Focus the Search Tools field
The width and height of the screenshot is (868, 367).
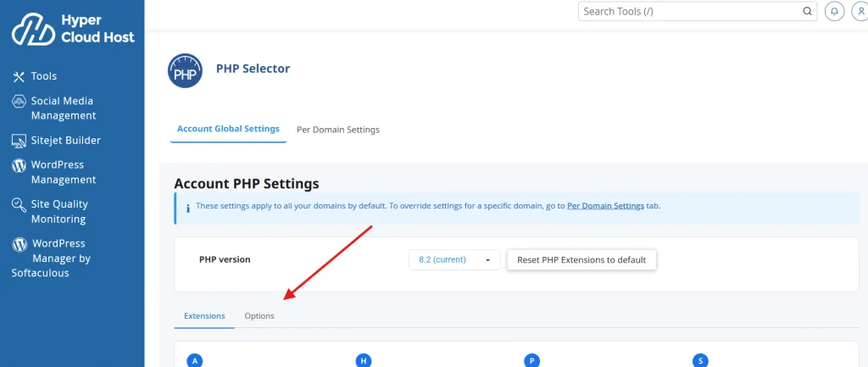pyautogui.click(x=698, y=11)
